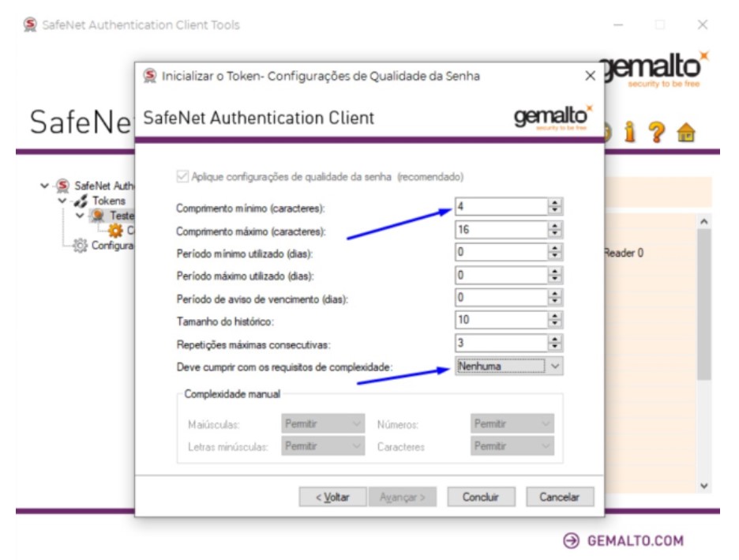Click the main window scrollbar down arrow

point(704,486)
